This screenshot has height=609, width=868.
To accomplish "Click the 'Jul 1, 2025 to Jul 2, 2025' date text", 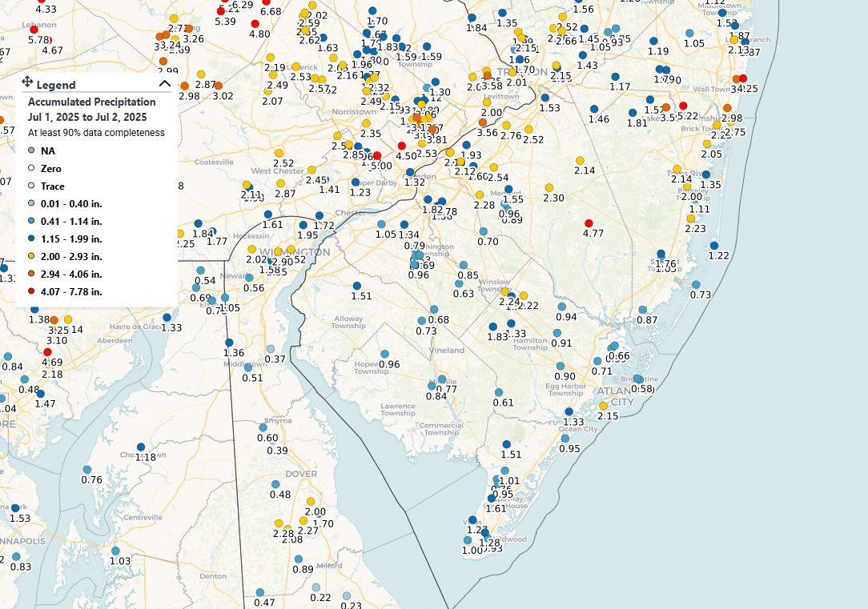I will tap(87, 118).
